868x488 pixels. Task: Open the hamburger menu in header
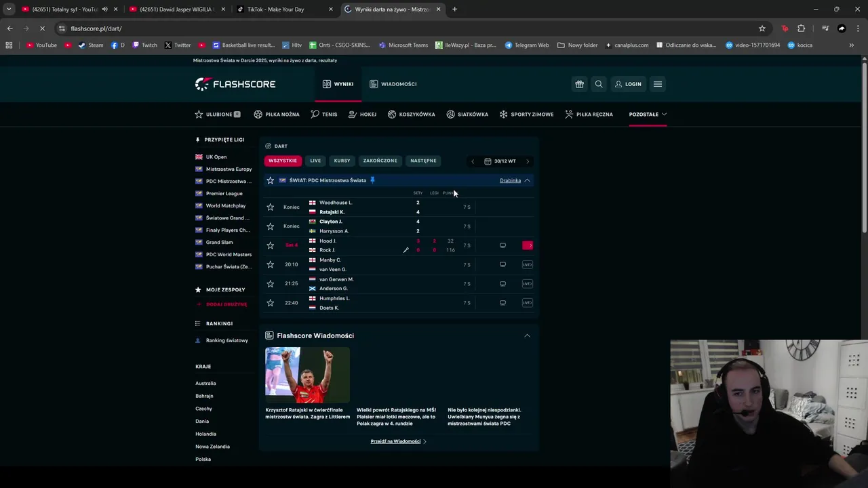click(658, 84)
